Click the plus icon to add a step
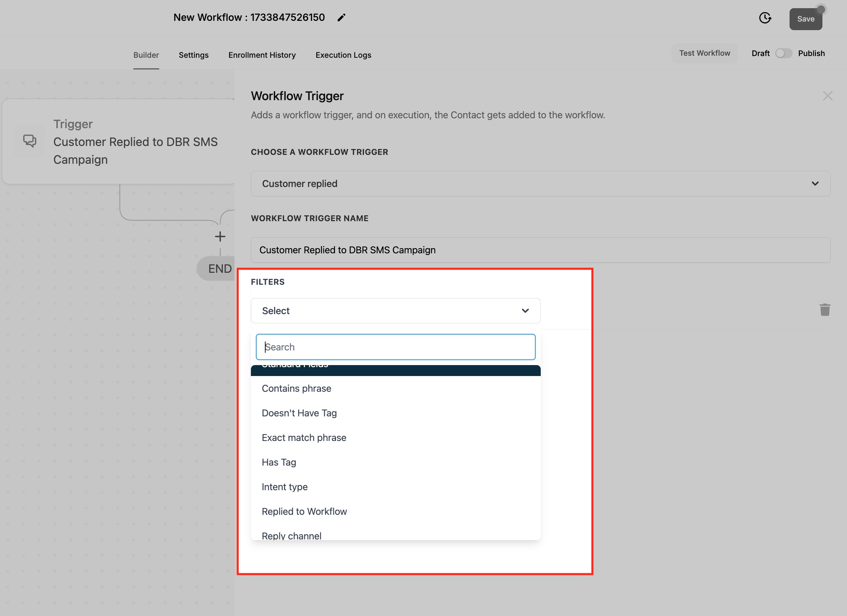 (220, 237)
